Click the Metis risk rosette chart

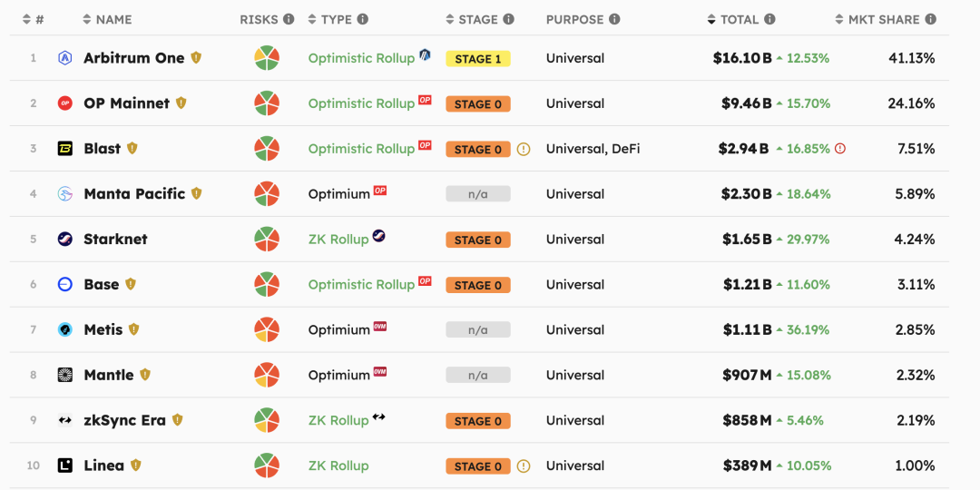tap(267, 329)
